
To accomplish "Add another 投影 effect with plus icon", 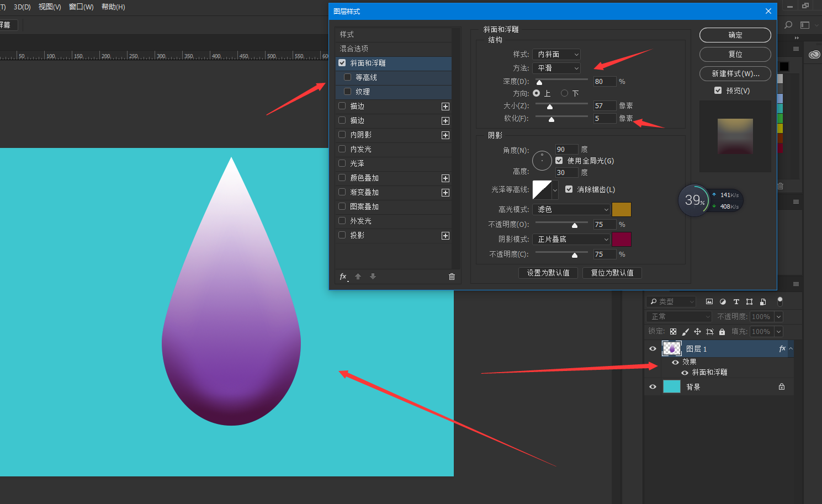I will [446, 236].
